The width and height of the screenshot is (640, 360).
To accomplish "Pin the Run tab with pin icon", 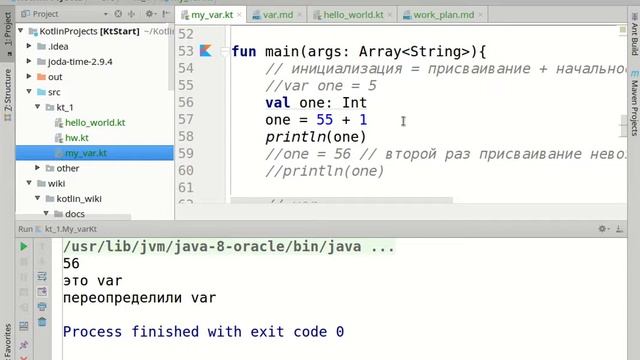I will tap(24, 345).
